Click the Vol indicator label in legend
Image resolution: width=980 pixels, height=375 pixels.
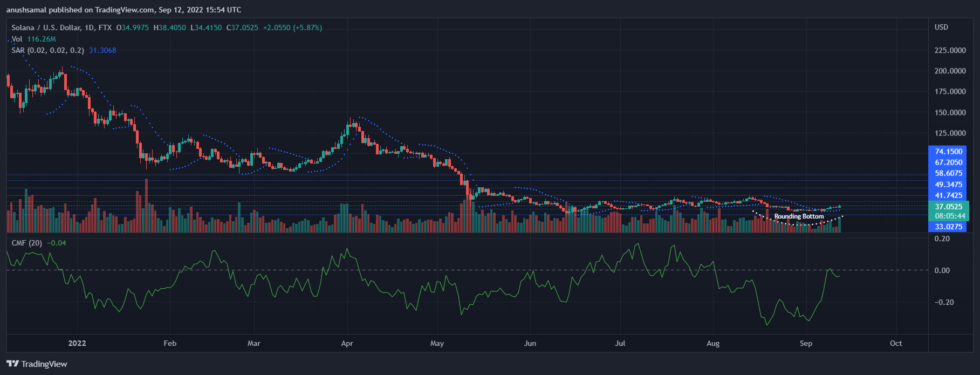[17, 39]
